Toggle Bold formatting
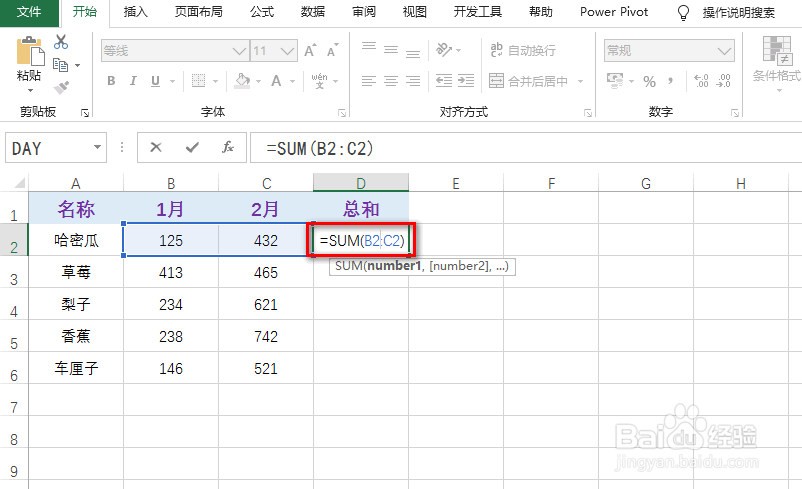 tap(111, 81)
